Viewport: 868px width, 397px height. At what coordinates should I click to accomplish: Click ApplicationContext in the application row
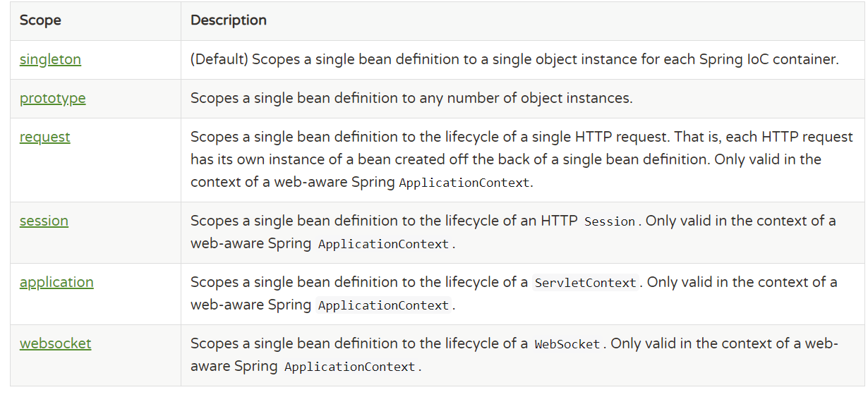pyautogui.click(x=383, y=306)
